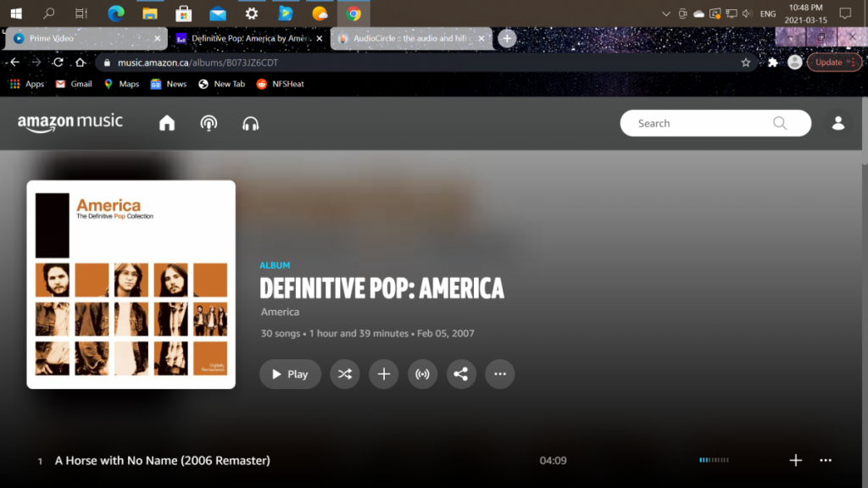Show hidden system tray icons

[x=666, y=14]
